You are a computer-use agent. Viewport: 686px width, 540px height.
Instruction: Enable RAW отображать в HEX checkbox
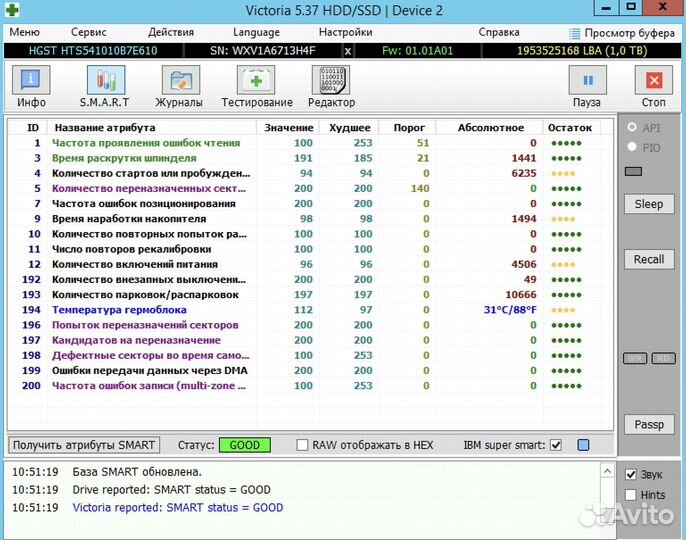tap(303, 445)
